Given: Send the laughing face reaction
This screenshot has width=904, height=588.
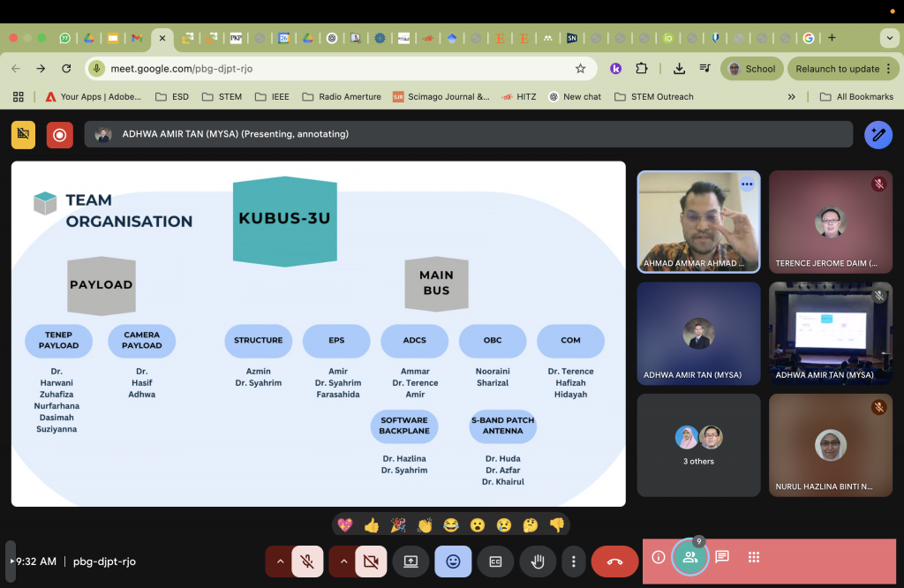Looking at the screenshot, I should click(451, 524).
